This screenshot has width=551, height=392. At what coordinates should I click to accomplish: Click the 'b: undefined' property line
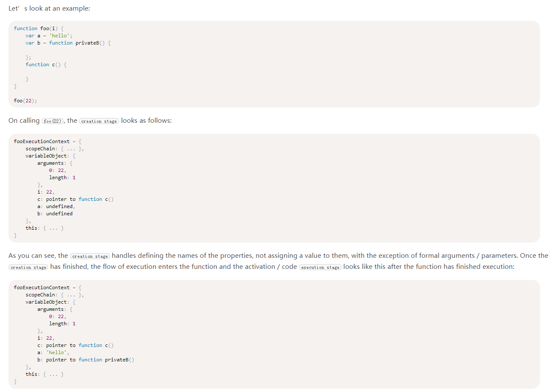[x=55, y=214]
